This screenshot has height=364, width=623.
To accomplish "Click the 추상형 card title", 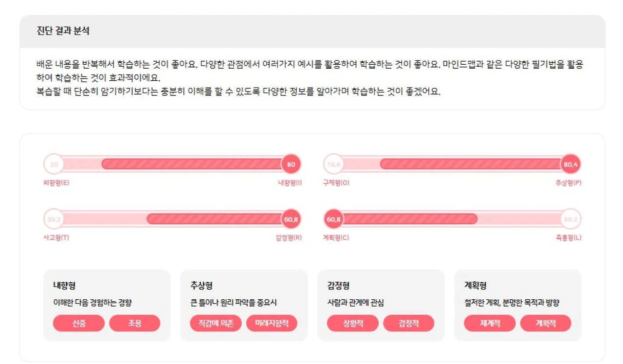I will pos(202,286).
